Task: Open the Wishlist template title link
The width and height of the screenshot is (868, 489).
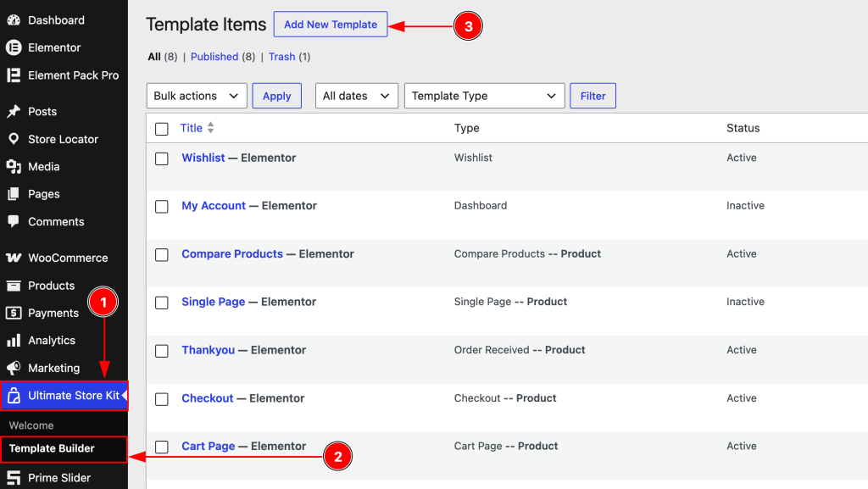Action: tap(203, 158)
